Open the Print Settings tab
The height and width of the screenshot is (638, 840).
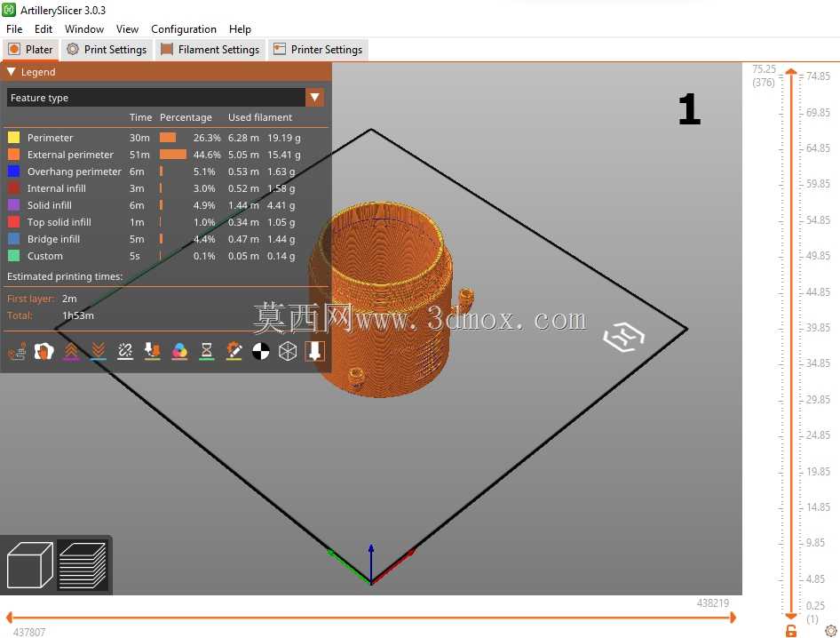point(107,50)
